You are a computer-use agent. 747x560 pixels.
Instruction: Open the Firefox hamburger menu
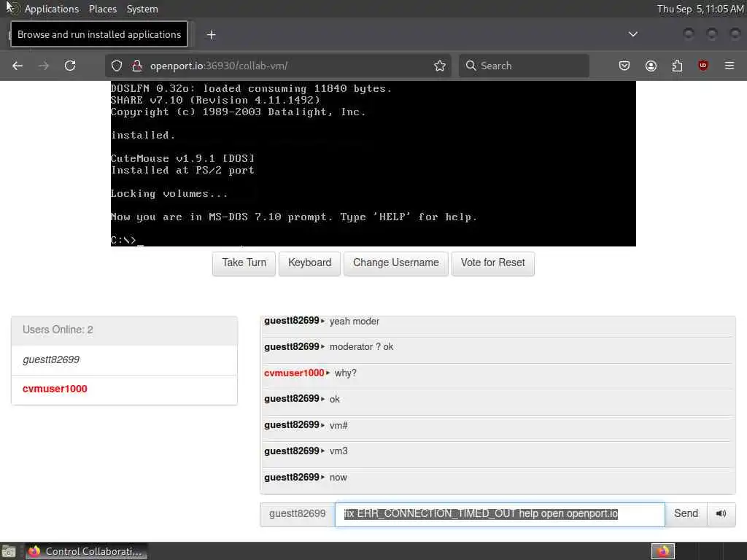729,66
